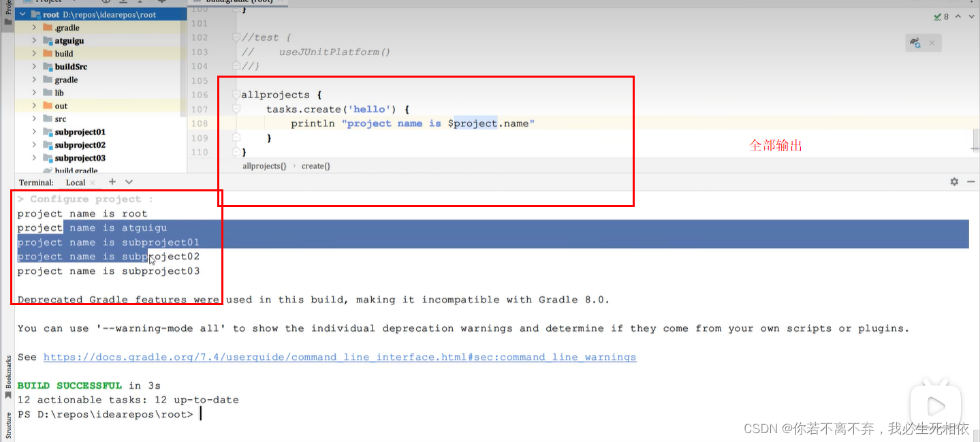Click line number 108 in gutter
Screen dimensions: 980x442
200,123
